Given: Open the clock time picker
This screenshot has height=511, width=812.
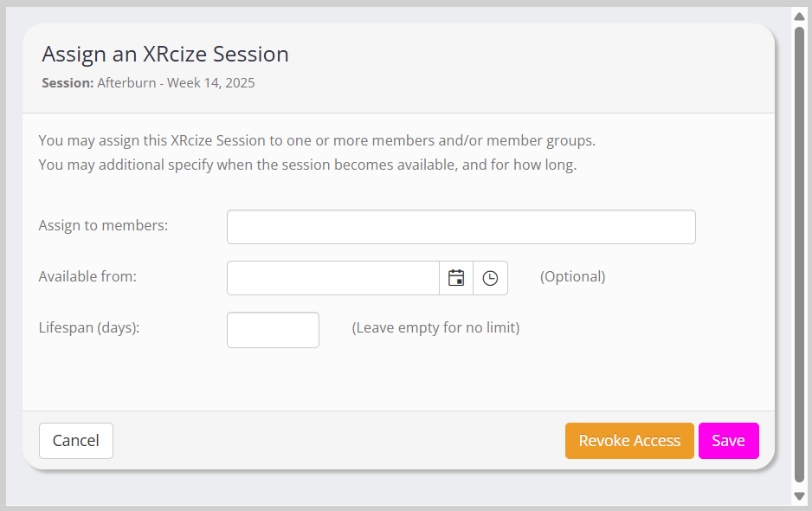Looking at the screenshot, I should [490, 278].
